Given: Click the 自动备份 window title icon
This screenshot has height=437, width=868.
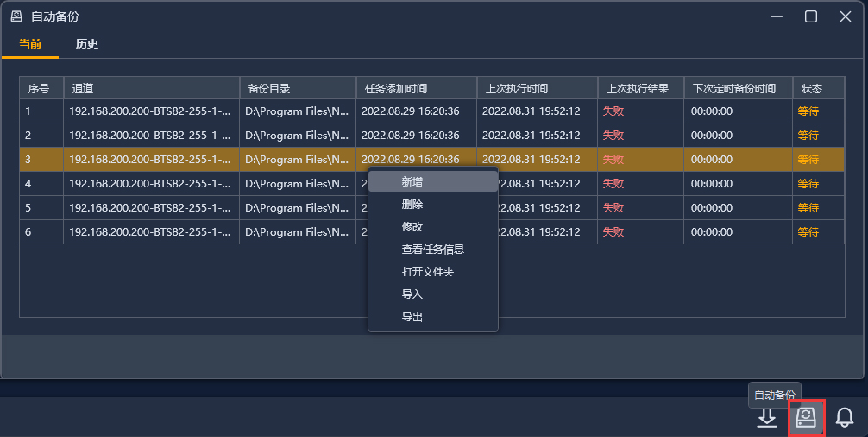Looking at the screenshot, I should click(x=16, y=16).
